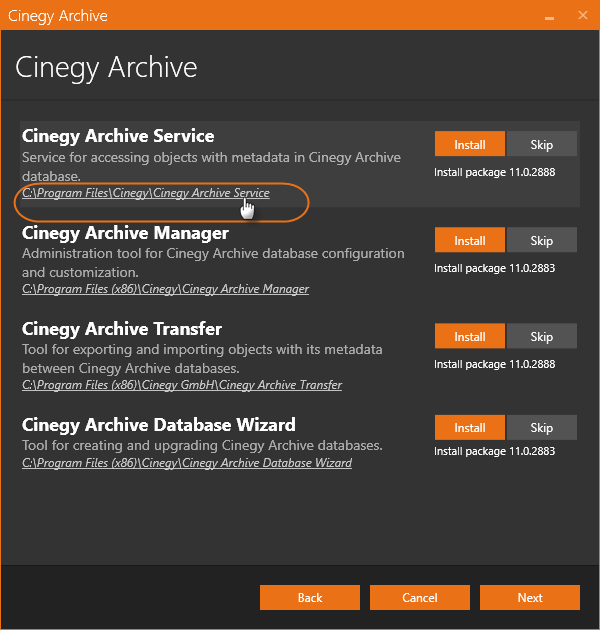Select the Cinegy Archive Transfer title
Image resolution: width=600 pixels, height=630 pixels.
click(122, 329)
